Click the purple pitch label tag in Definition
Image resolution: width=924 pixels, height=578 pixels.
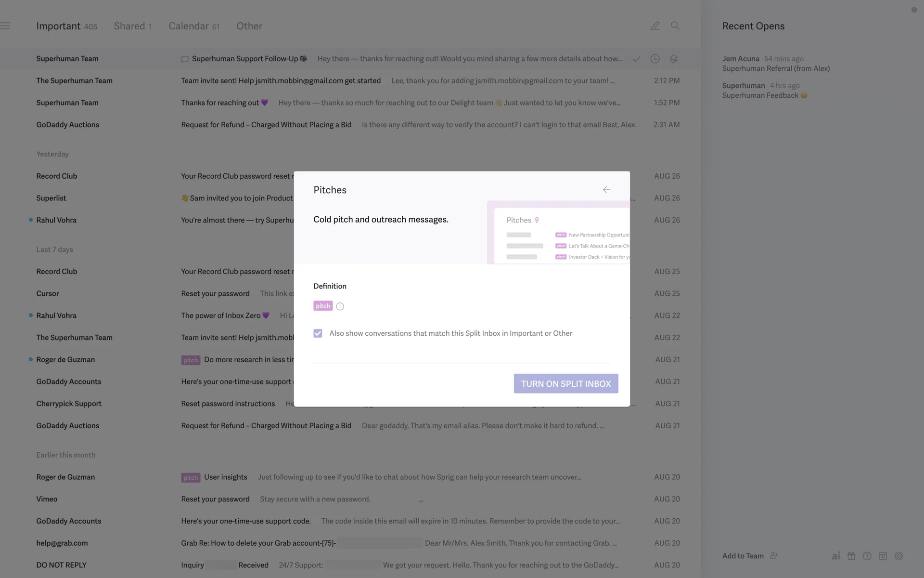pyautogui.click(x=322, y=306)
